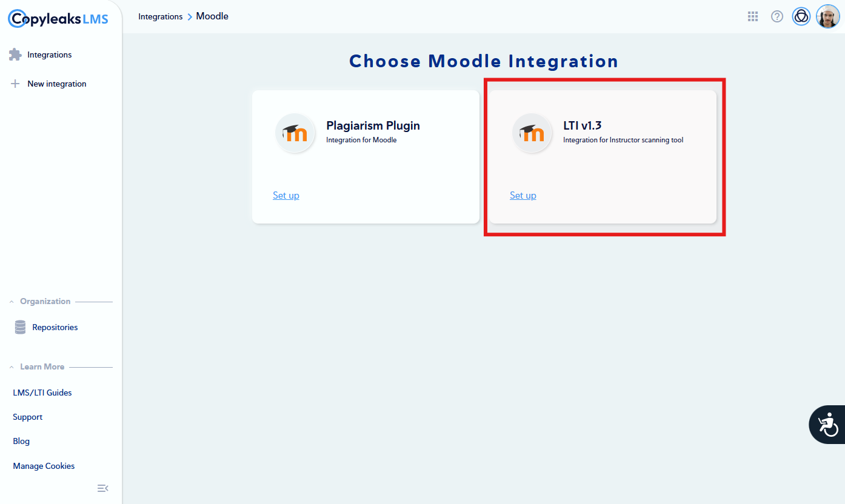Click Manage Cookies in sidebar
The height and width of the screenshot is (504, 845).
[x=44, y=466]
